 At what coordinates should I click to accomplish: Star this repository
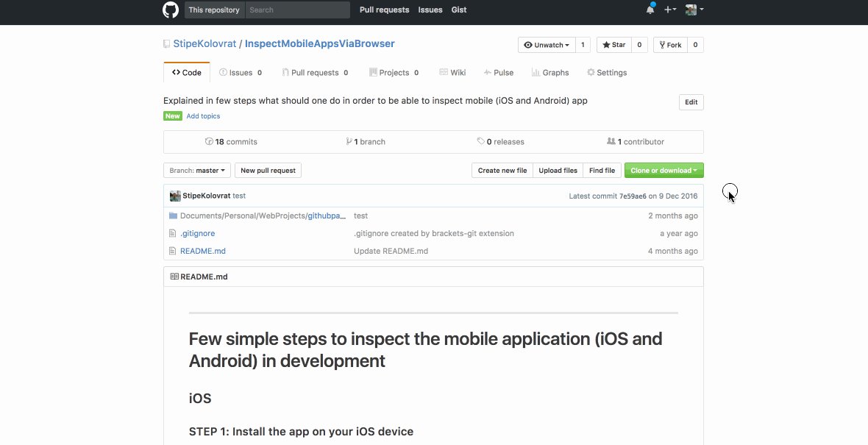coord(614,45)
